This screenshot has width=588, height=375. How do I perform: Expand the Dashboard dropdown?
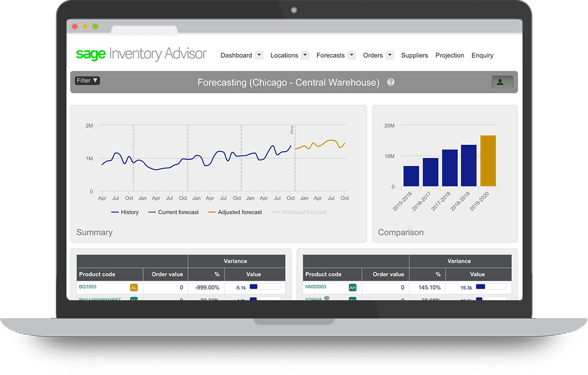click(241, 55)
